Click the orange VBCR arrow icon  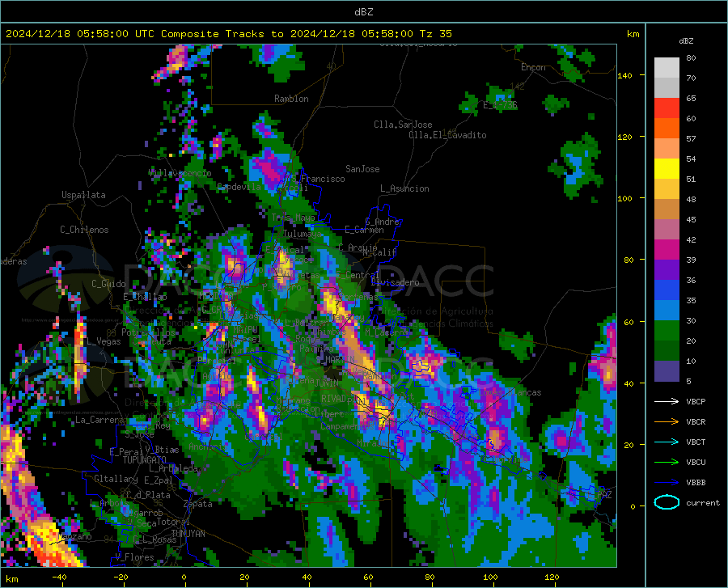point(667,422)
